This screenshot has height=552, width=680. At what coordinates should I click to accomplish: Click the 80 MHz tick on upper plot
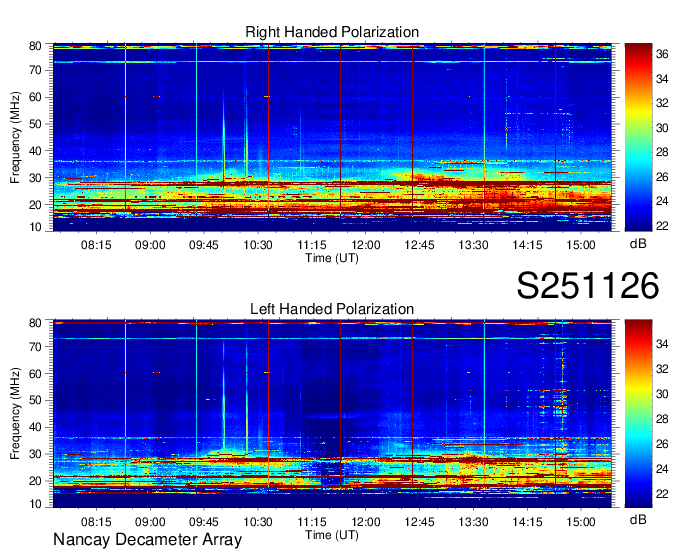34,46
